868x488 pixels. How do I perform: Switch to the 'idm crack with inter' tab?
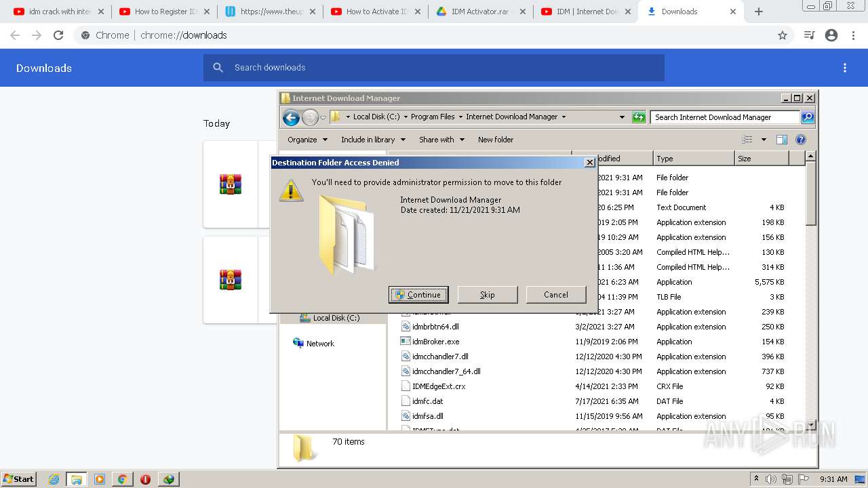pyautogui.click(x=58, y=12)
